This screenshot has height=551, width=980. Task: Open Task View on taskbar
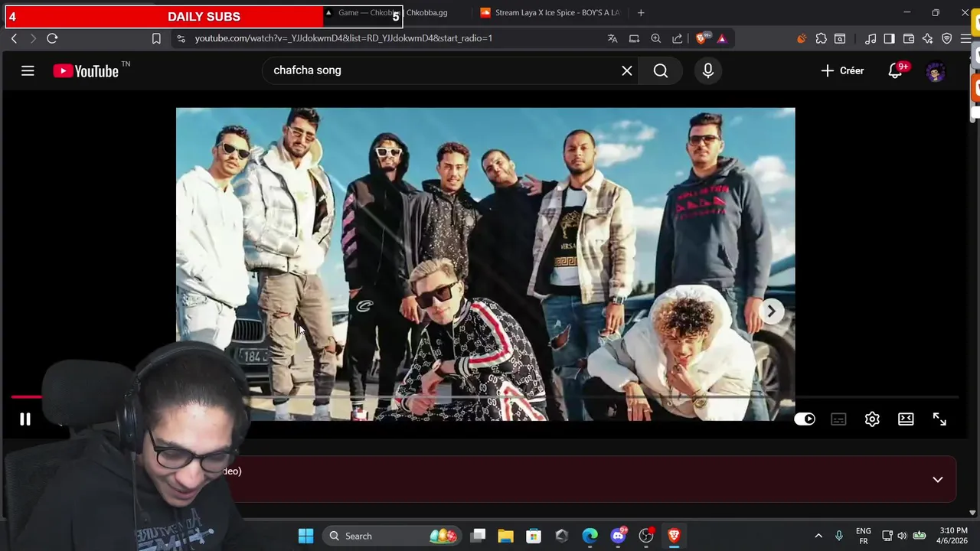(x=478, y=536)
